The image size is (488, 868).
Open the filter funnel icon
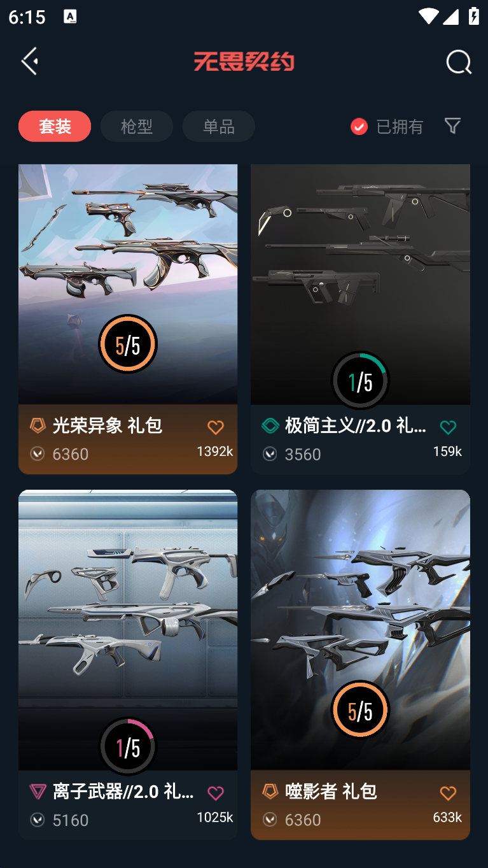tap(452, 125)
